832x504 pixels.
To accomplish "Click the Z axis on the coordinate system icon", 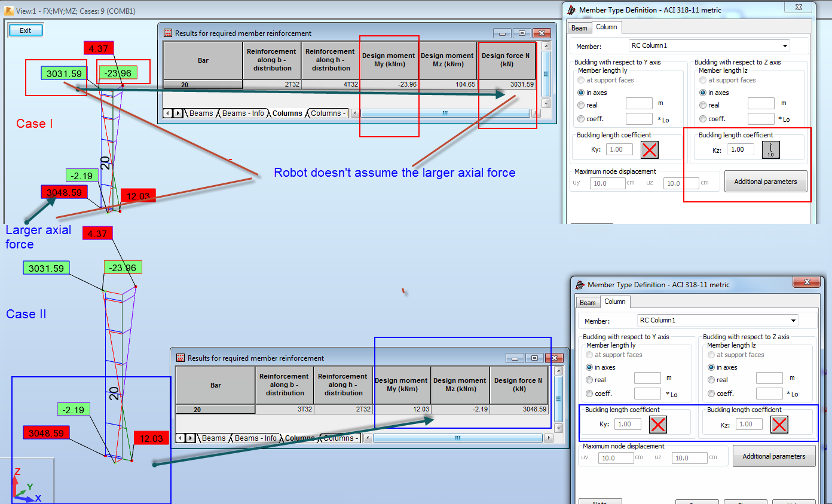I will 17,472.
